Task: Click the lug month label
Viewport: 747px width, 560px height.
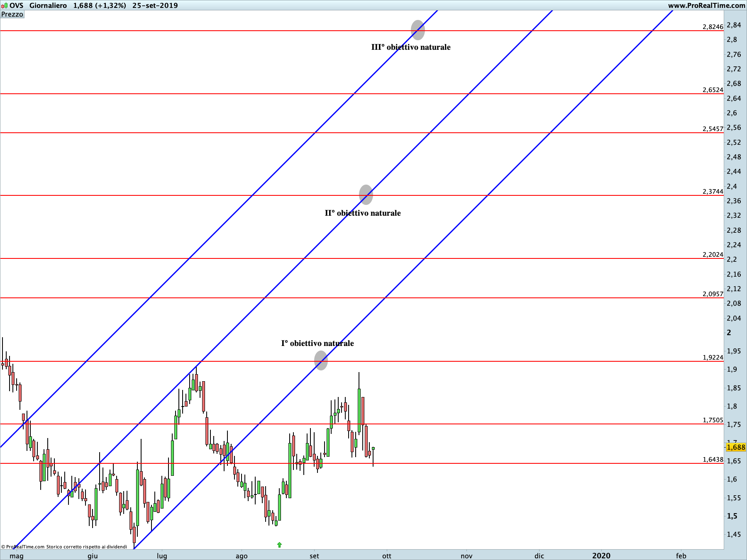Action: click(162, 556)
